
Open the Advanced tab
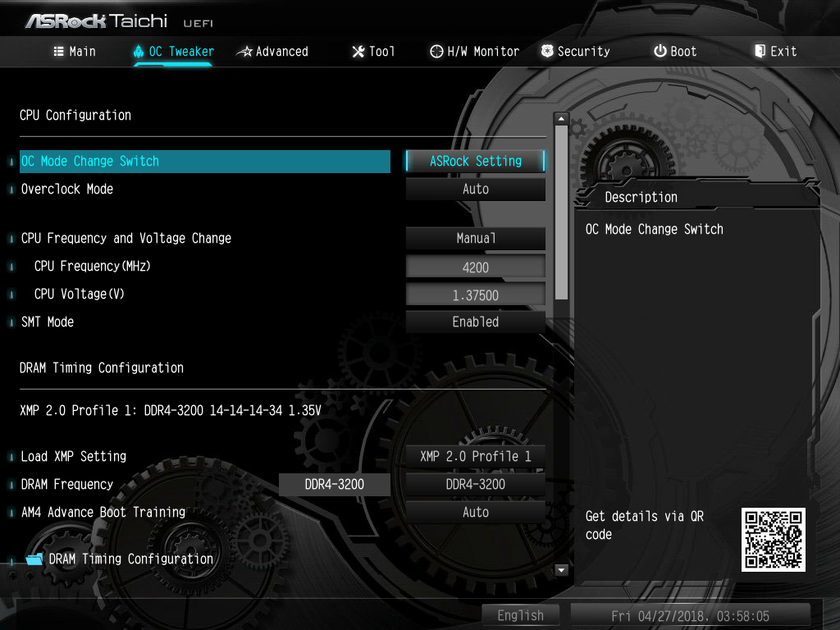coord(272,52)
